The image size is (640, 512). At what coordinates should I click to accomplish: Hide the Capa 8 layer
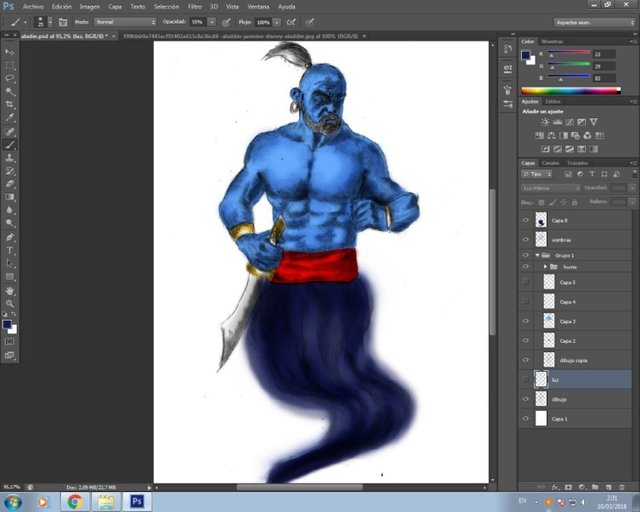pos(526,220)
